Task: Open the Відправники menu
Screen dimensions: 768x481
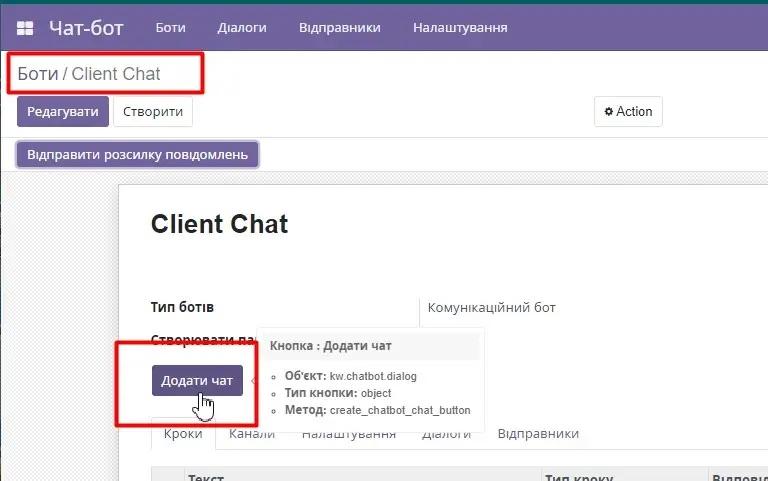Action: pos(340,27)
